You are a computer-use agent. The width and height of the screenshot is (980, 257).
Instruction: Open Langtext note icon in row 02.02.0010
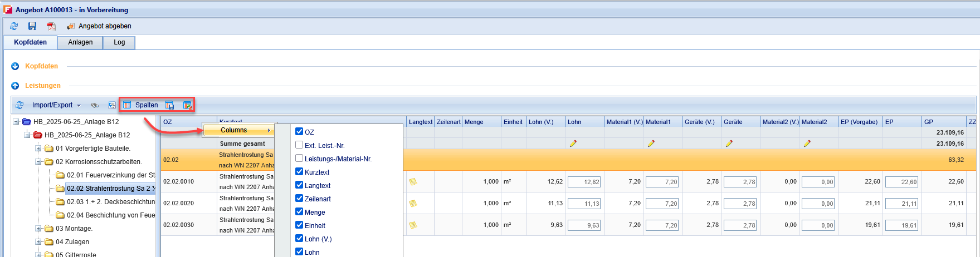[413, 181]
